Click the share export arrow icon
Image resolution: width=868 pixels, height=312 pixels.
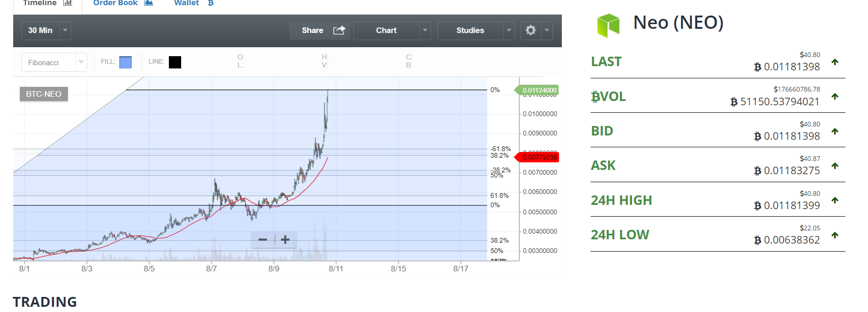tap(339, 30)
